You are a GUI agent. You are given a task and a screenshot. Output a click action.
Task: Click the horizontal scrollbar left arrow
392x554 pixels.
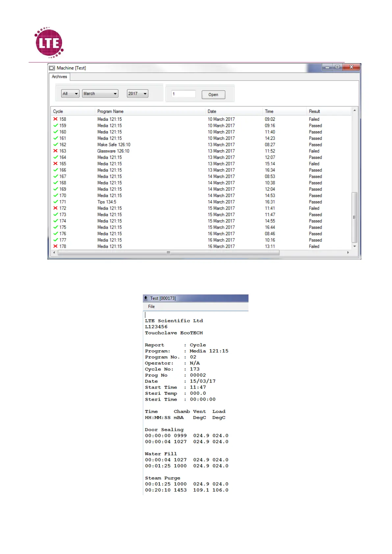54,253
